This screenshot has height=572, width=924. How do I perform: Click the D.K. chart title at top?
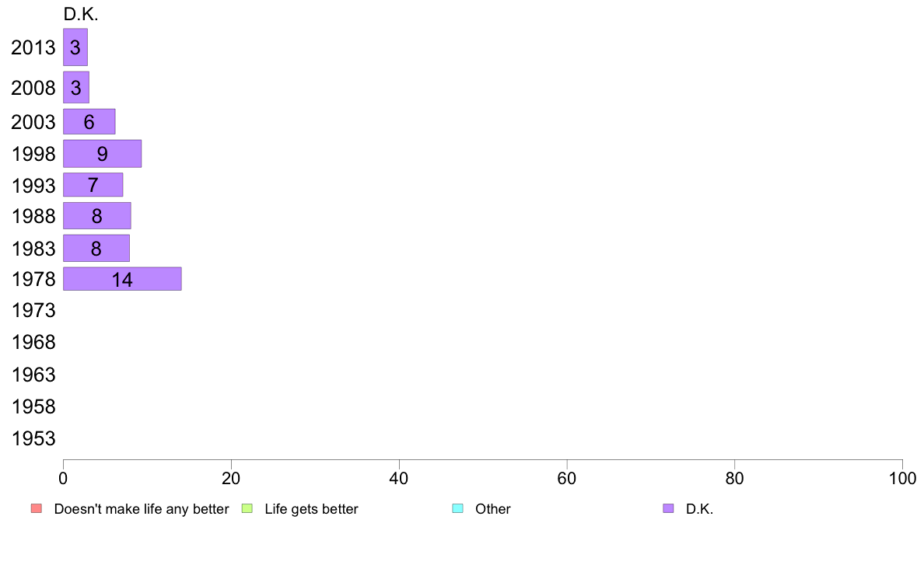click(81, 14)
